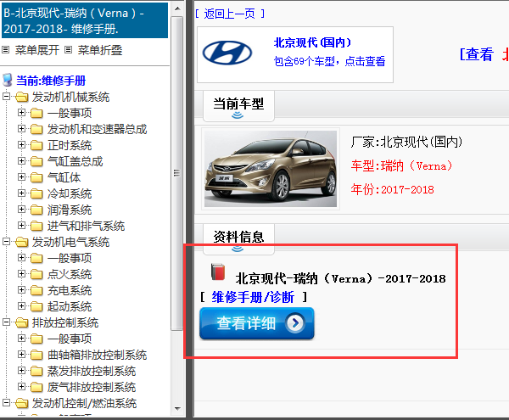Click the folder icon of 发动机电气系统
The width and height of the screenshot is (509, 420).
coord(22,242)
